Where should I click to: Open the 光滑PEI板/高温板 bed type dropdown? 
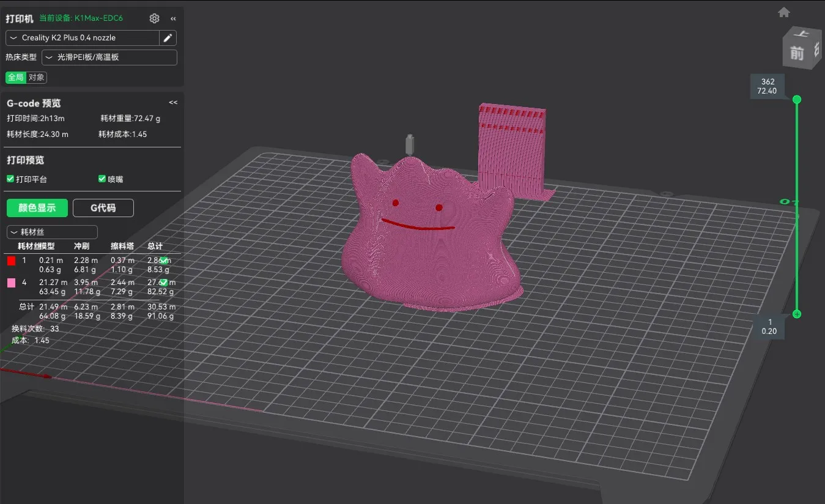tap(109, 57)
